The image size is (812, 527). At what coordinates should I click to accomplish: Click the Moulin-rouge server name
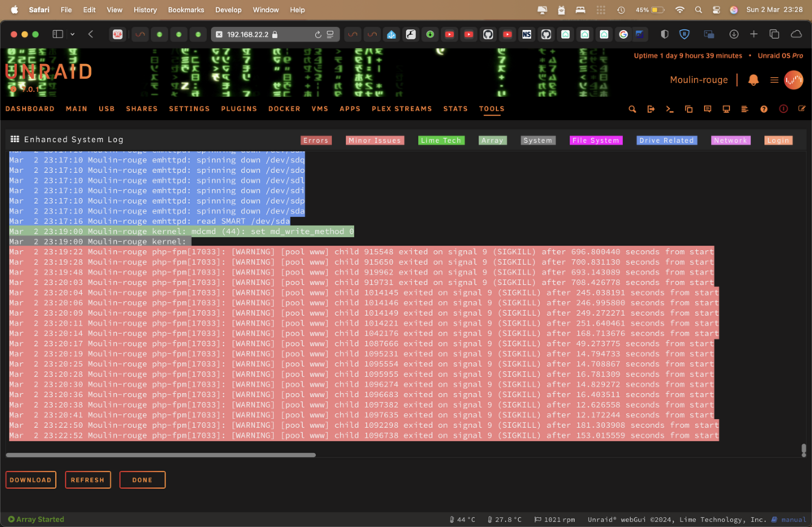point(698,80)
